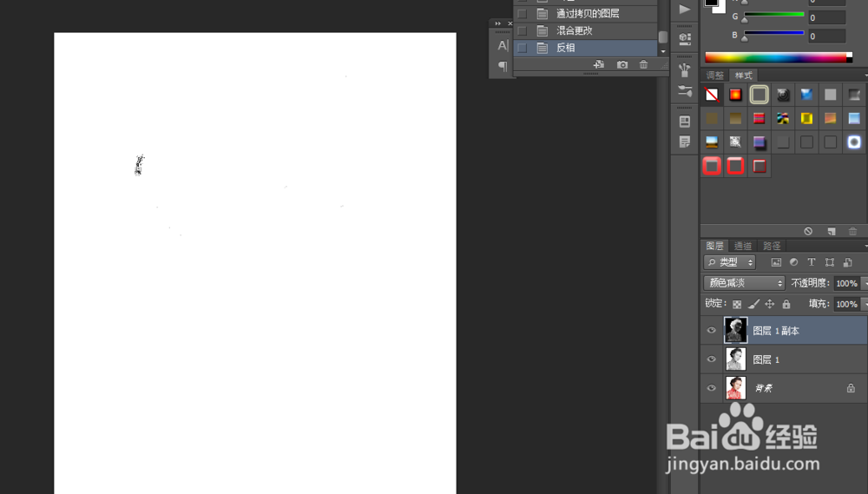Clear style button in Styles panel
Image resolution: width=868 pixels, height=494 pixels.
tap(808, 231)
